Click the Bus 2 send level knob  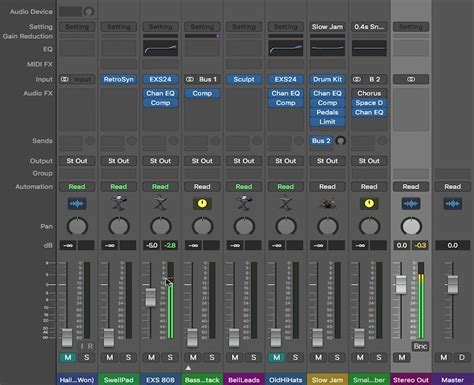pos(340,141)
